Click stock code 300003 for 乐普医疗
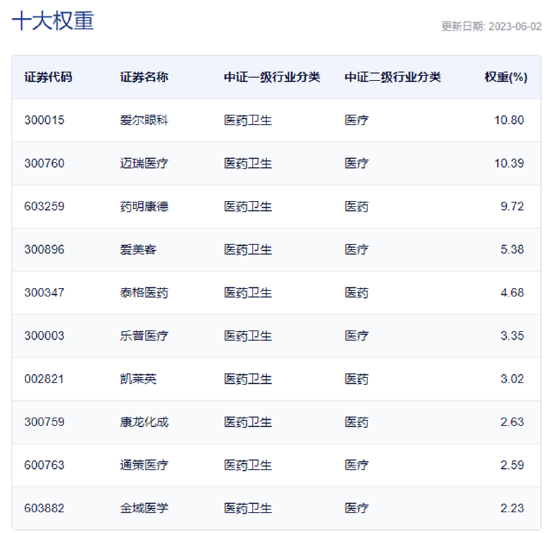The width and height of the screenshot is (550, 533). tap(44, 336)
